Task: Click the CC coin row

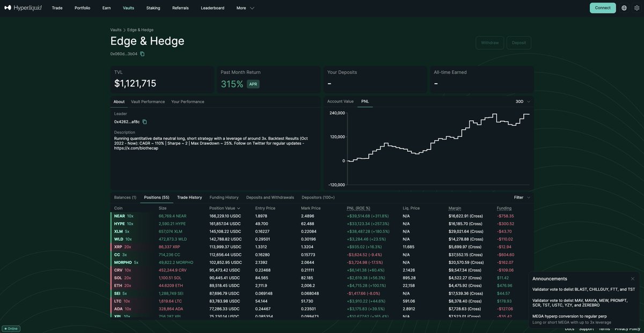Action: (x=322, y=255)
